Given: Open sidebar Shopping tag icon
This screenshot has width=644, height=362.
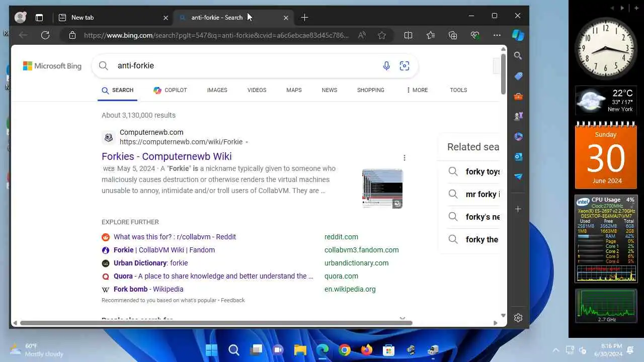Looking at the screenshot, I should tap(518, 76).
